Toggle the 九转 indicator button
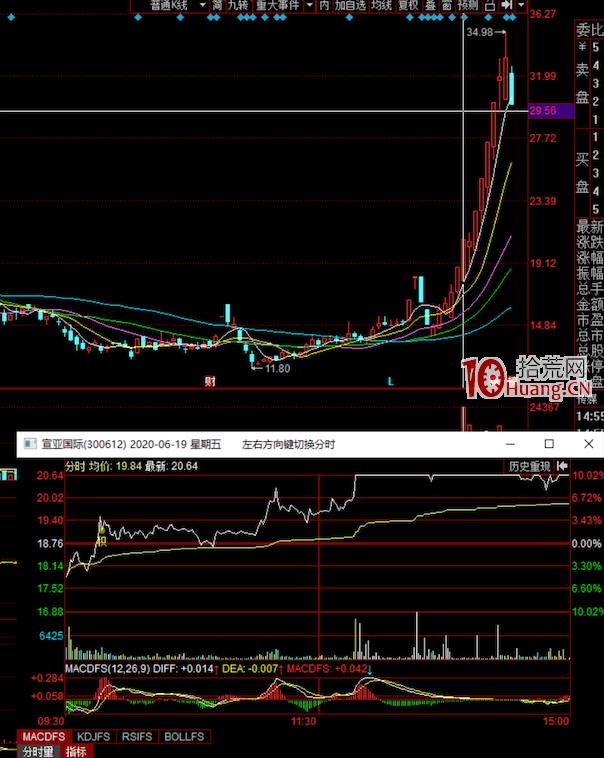 pos(238,5)
